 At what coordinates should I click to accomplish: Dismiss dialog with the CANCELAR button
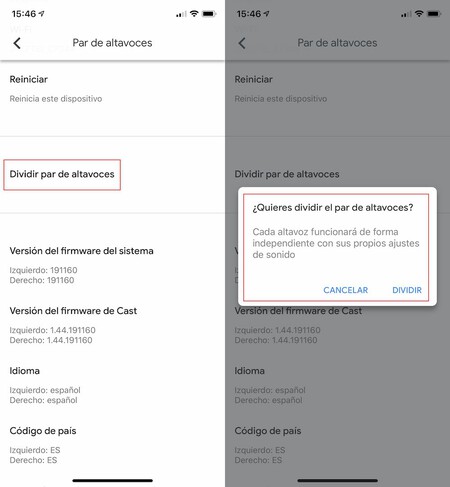click(x=346, y=290)
